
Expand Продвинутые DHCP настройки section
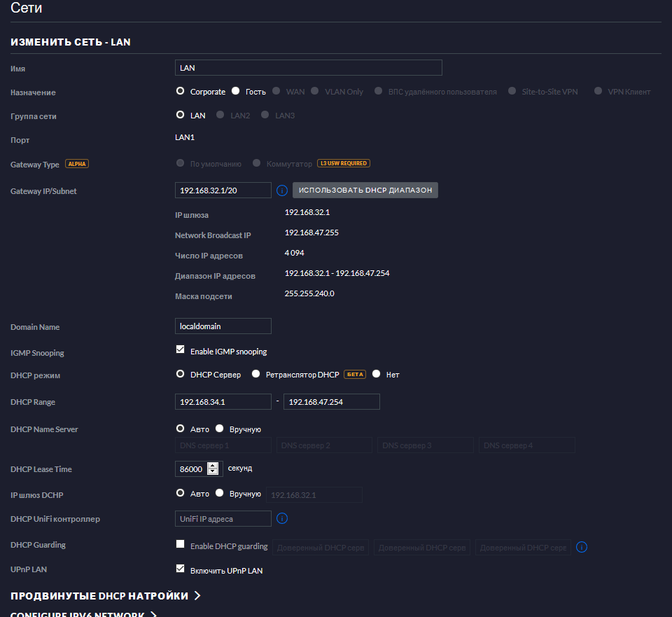105,596
